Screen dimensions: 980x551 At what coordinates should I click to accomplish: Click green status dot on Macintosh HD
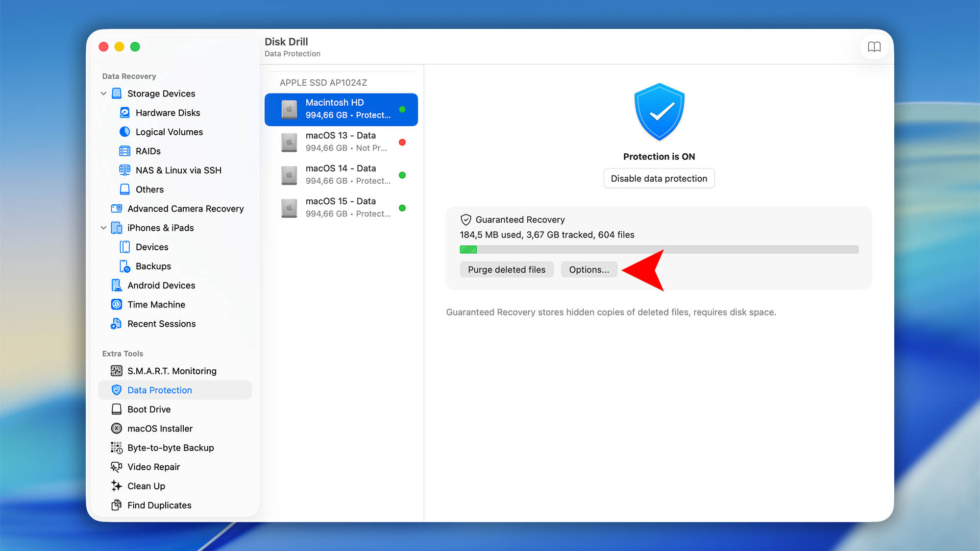[402, 109]
